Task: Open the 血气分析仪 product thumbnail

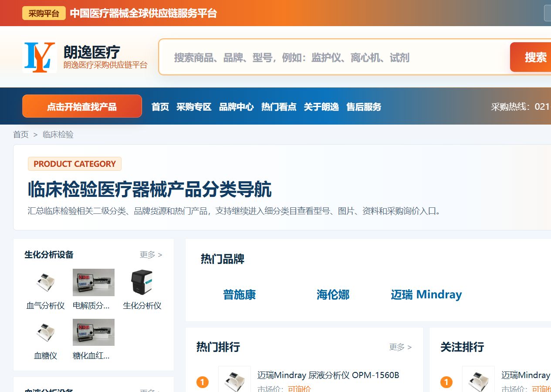Action: (x=46, y=282)
